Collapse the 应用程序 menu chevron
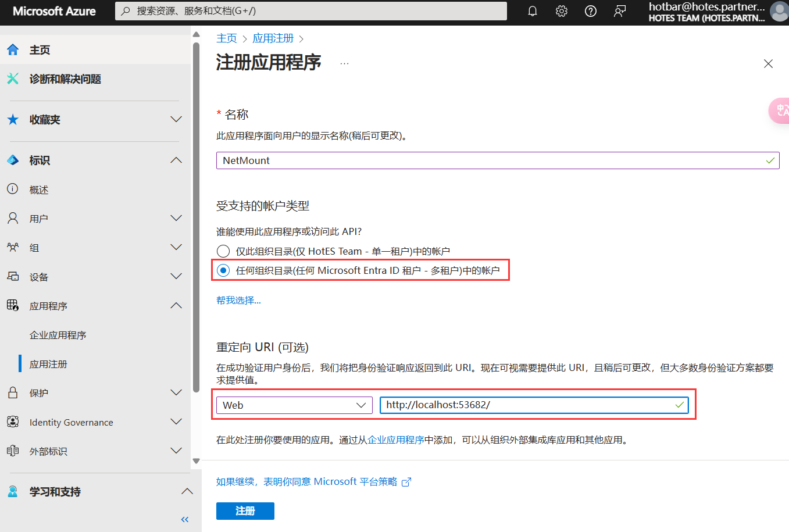Screen dimensions: 789x532 tap(176, 305)
